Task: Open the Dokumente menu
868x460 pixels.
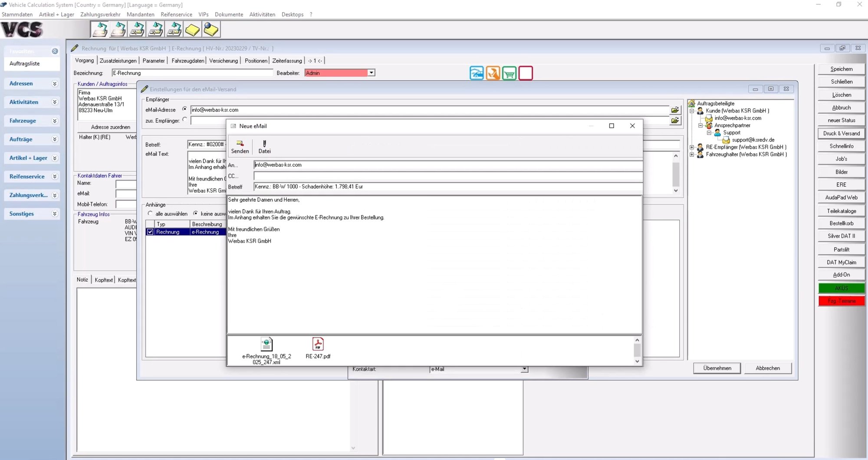Action: pos(229,14)
